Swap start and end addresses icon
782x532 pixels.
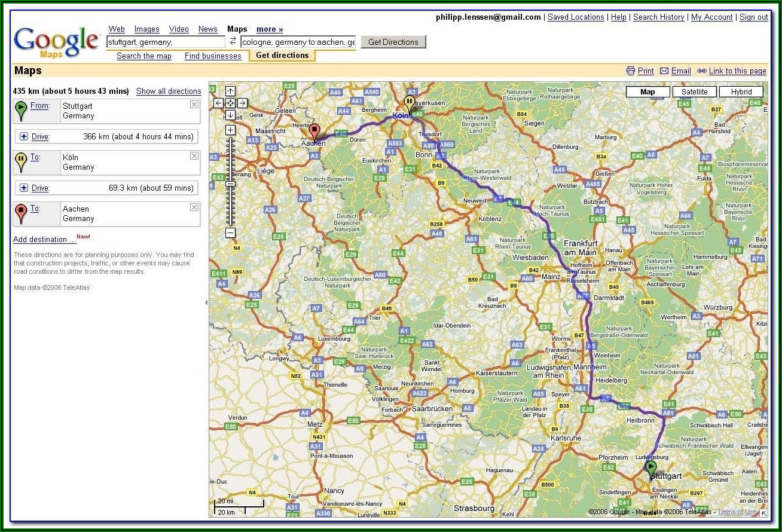coord(233,42)
